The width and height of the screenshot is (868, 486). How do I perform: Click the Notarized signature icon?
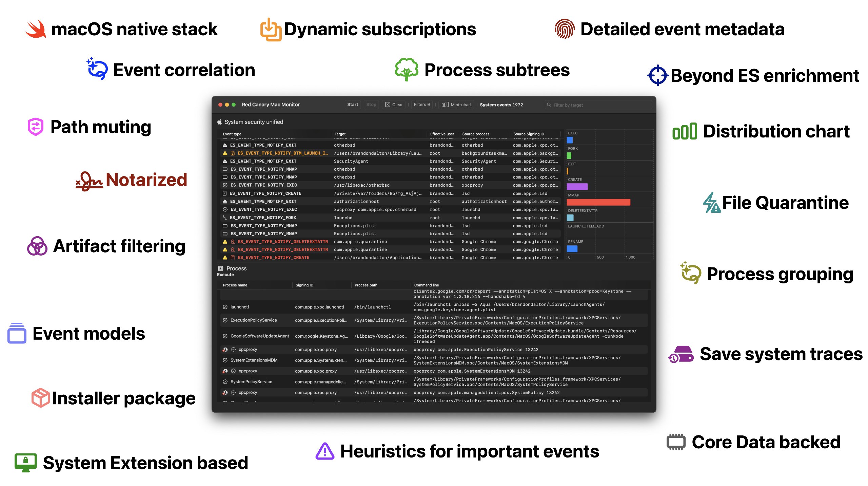(89, 181)
